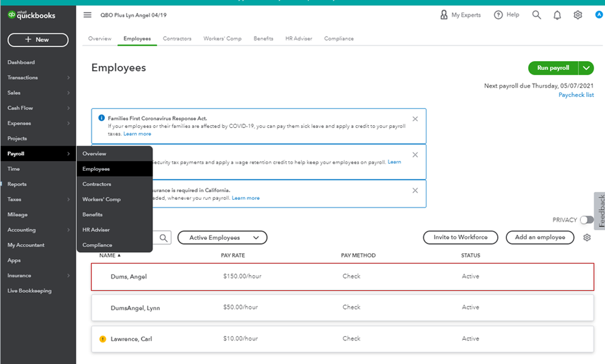This screenshot has height=364, width=605.
Task: Switch to the top HR Adviser tab
Action: 299,39
